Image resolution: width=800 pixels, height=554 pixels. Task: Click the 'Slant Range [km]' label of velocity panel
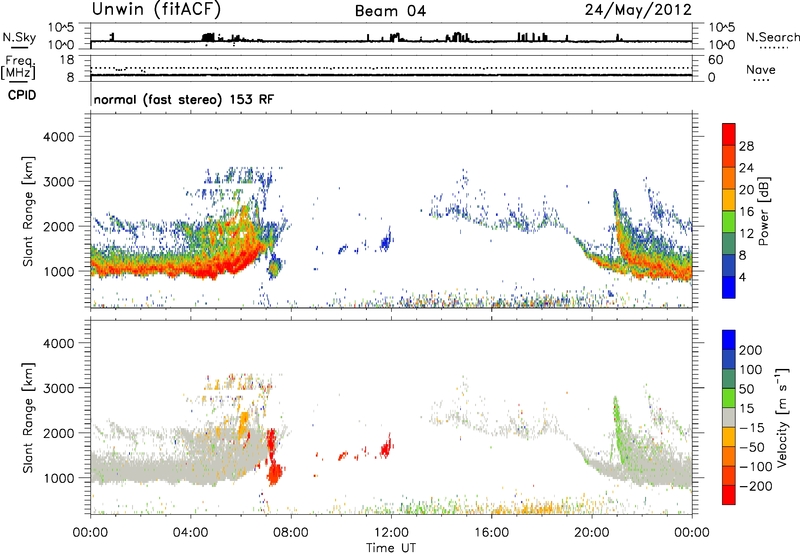tap(28, 418)
